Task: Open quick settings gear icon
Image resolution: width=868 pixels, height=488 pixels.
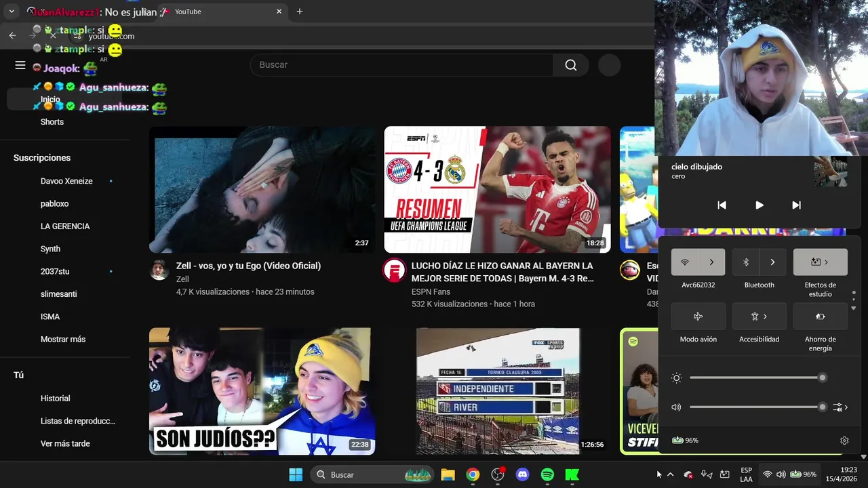Action: pos(844,441)
